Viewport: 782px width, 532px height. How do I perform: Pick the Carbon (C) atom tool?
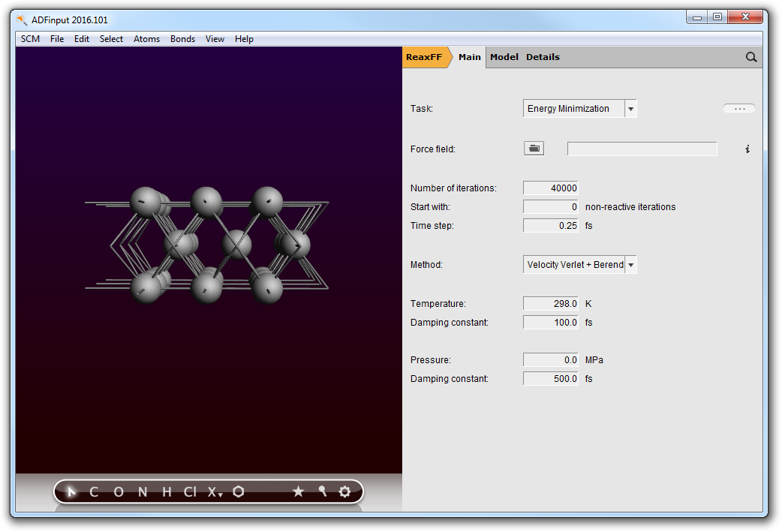[94, 492]
